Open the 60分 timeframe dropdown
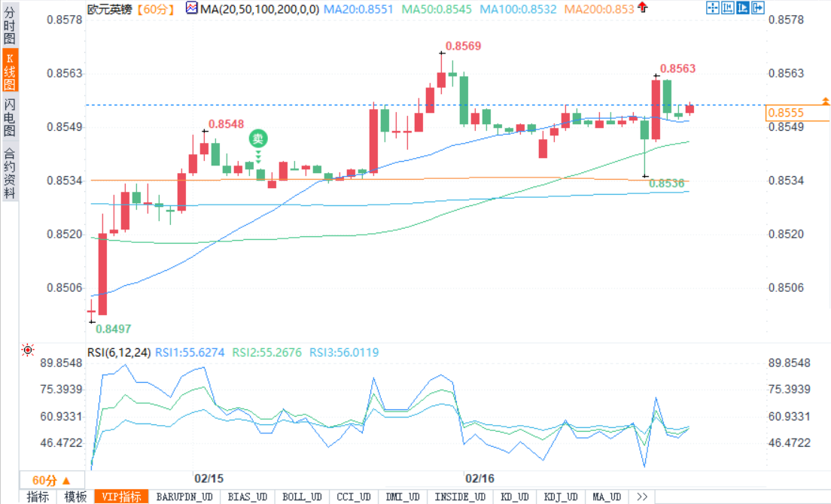Image resolution: width=831 pixels, height=504 pixels. [x=51, y=480]
